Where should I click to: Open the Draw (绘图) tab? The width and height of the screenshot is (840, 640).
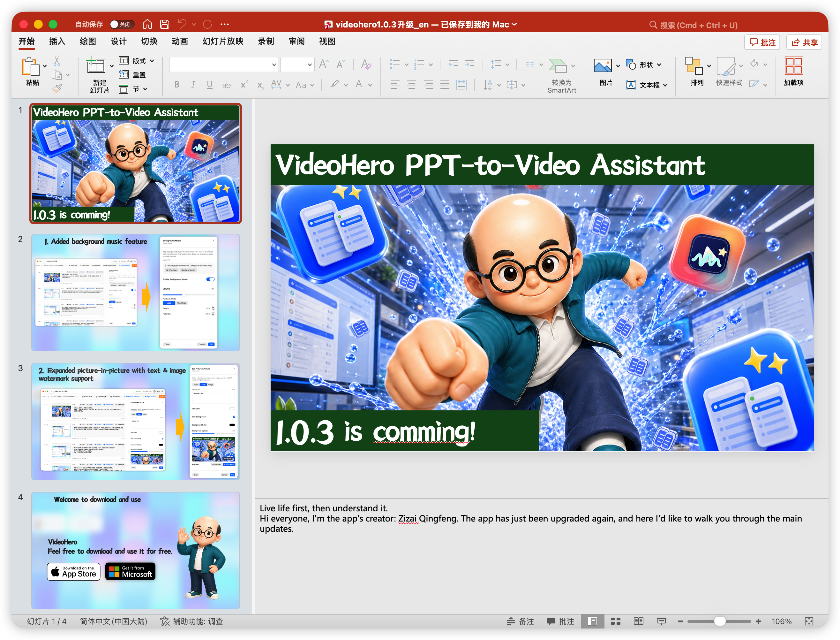click(87, 42)
